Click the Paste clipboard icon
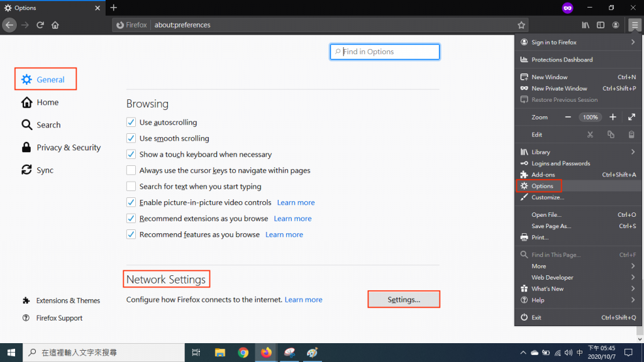 click(631, 134)
